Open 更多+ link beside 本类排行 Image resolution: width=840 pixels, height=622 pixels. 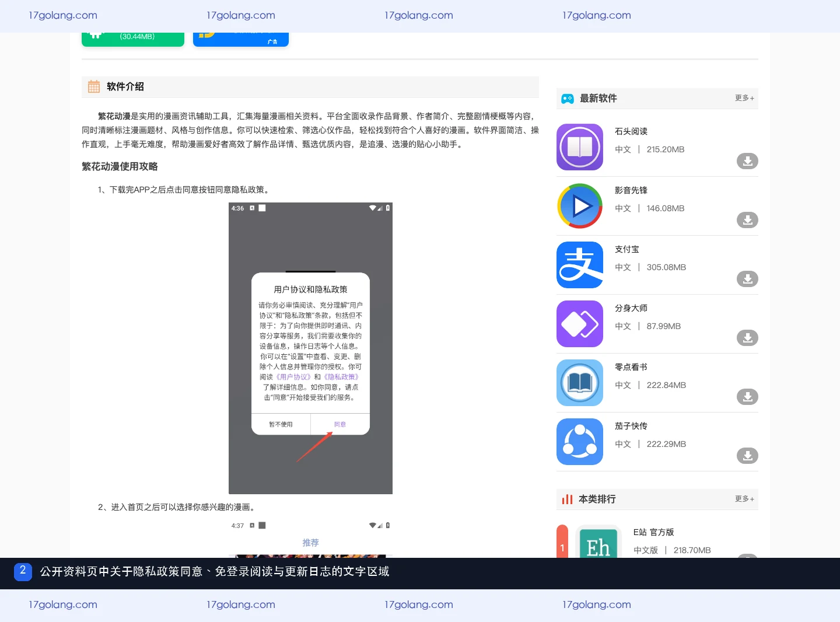(744, 499)
